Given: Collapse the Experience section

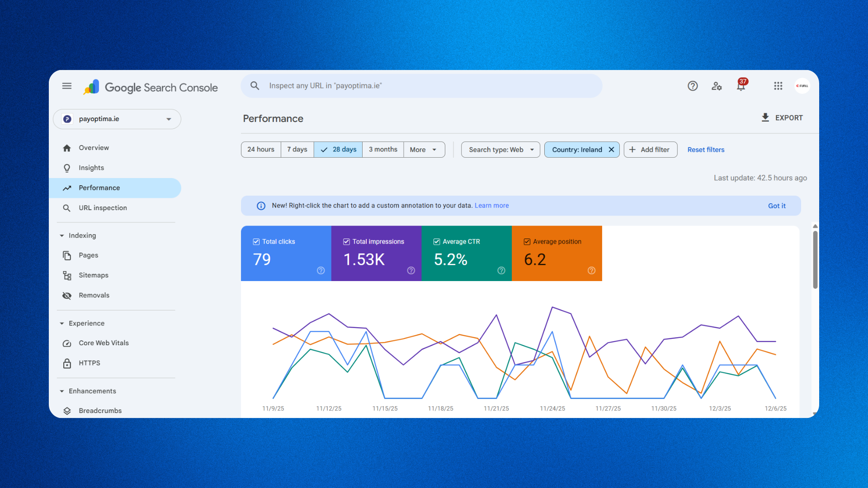Looking at the screenshot, I should 62,324.
